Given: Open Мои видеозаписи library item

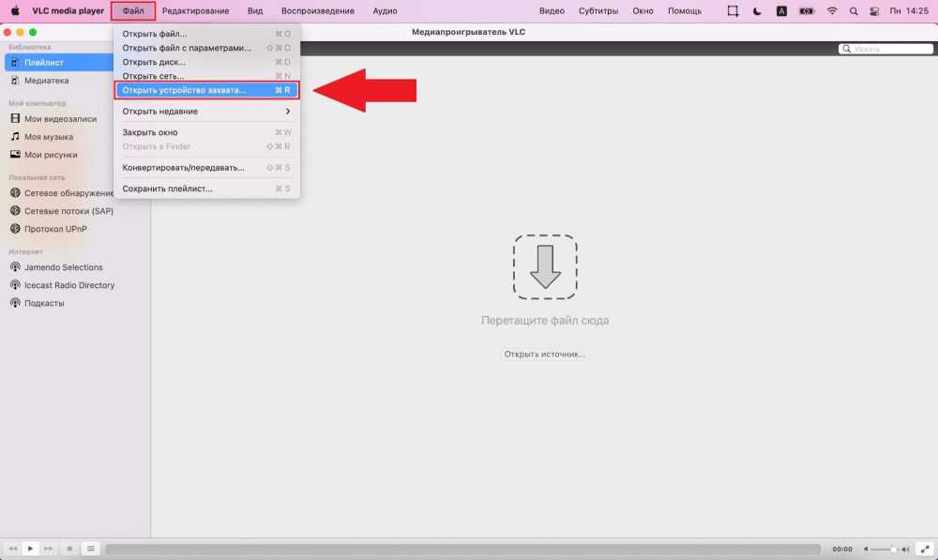Looking at the screenshot, I should point(60,119).
